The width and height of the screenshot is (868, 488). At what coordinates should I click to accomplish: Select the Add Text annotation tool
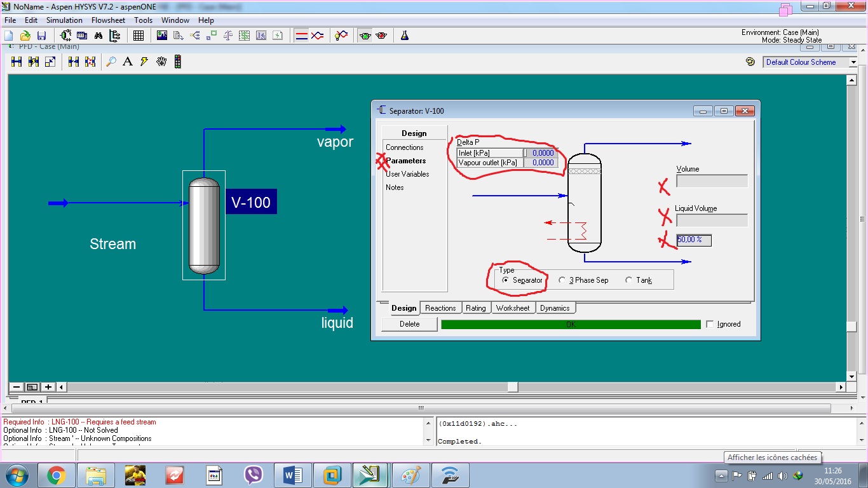(128, 61)
